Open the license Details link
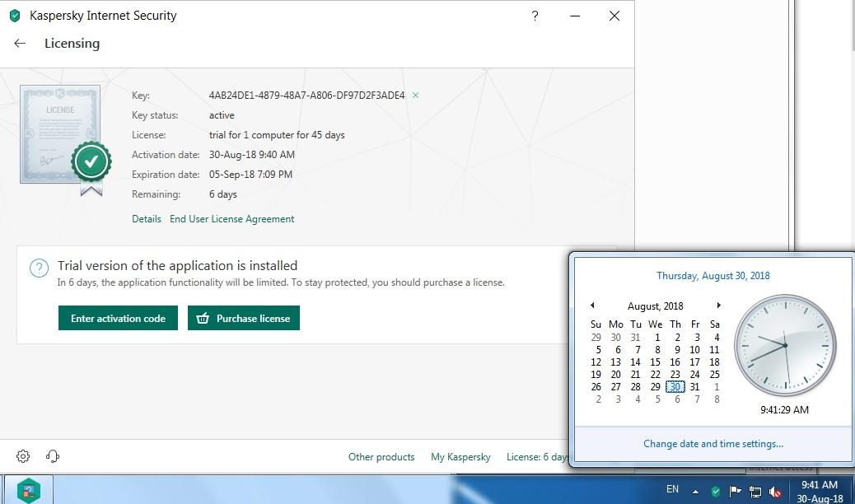This screenshot has width=855, height=504. [147, 219]
